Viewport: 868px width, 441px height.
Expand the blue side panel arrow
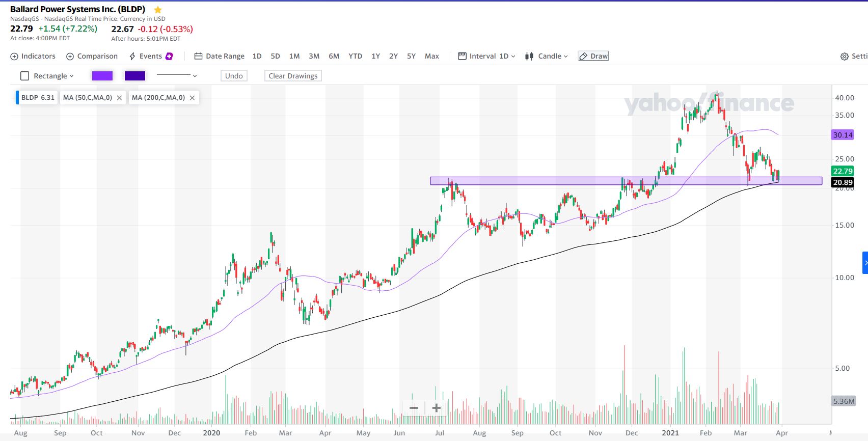point(865,263)
